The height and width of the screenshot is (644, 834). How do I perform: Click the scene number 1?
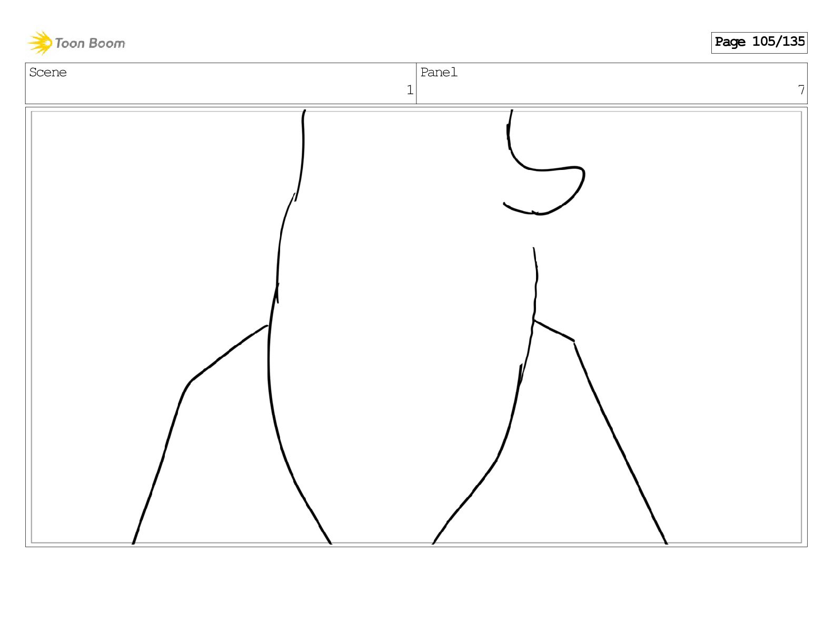pyautogui.click(x=410, y=90)
